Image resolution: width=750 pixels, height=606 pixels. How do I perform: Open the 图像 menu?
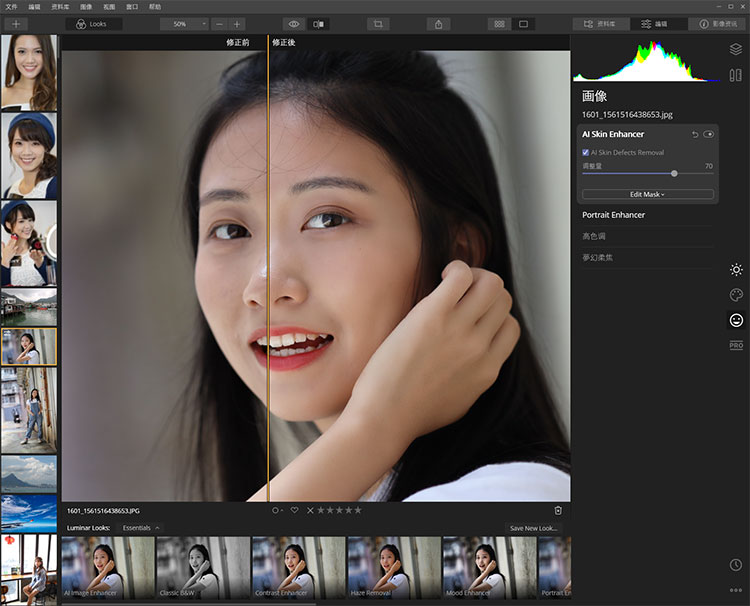(x=86, y=7)
